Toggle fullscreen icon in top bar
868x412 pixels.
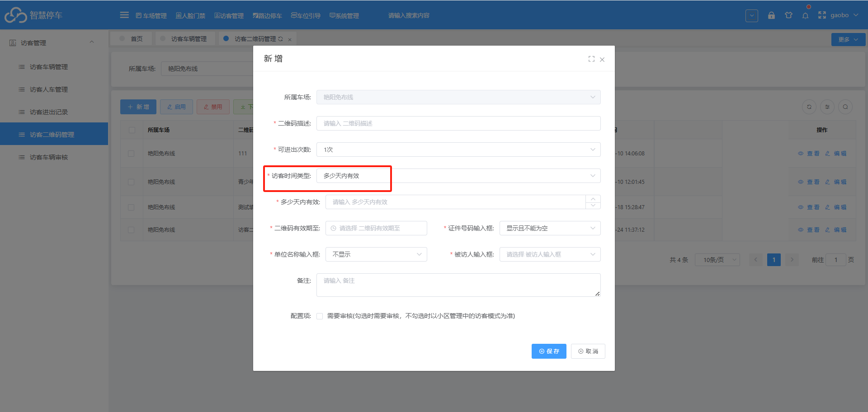(822, 15)
